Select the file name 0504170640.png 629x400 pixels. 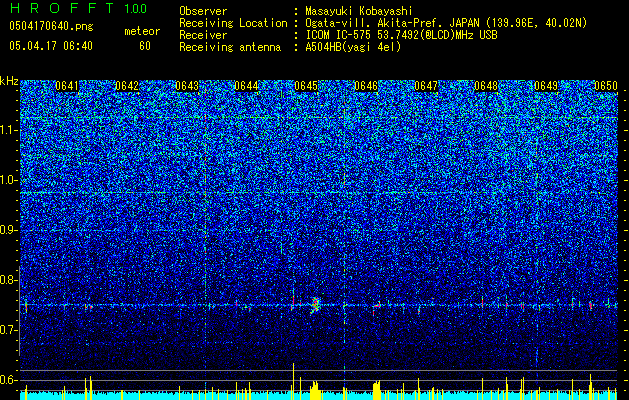coord(51,27)
